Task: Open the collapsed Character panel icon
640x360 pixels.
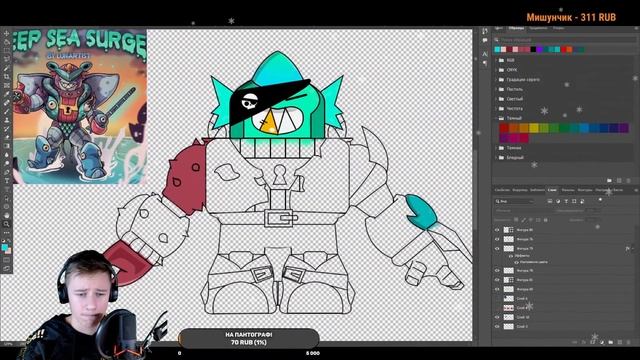Action: tap(484, 53)
